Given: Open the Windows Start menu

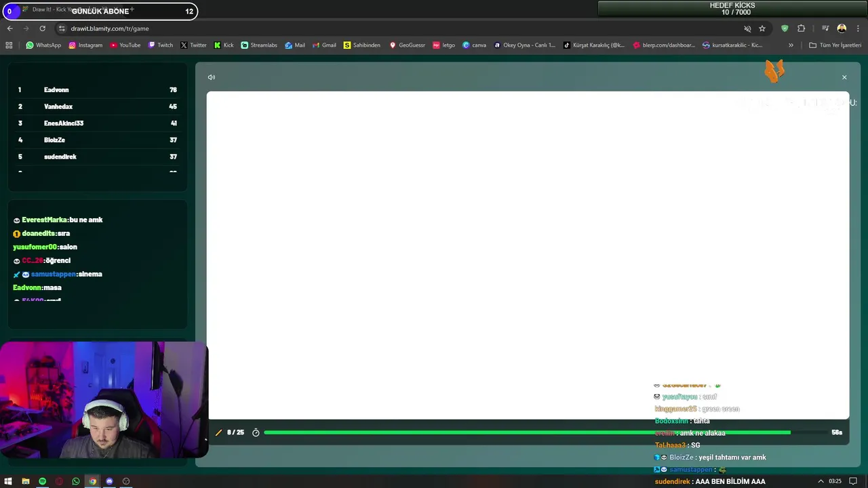Looking at the screenshot, I should 8,481.
